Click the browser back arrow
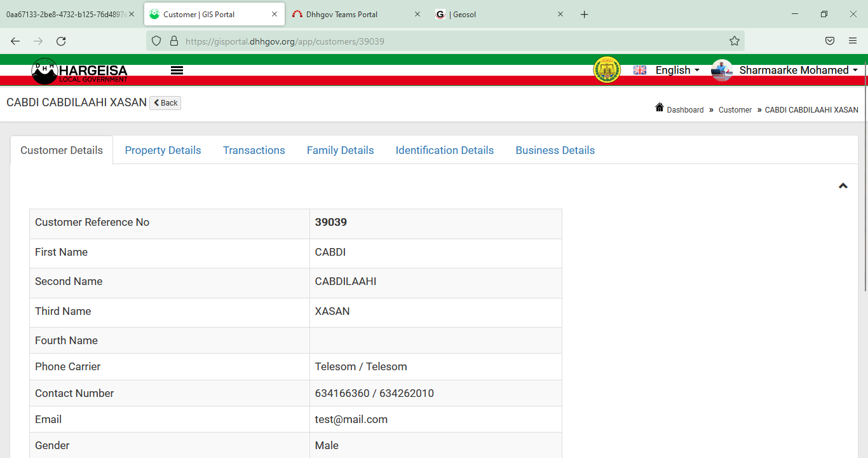868x458 pixels. coord(15,41)
